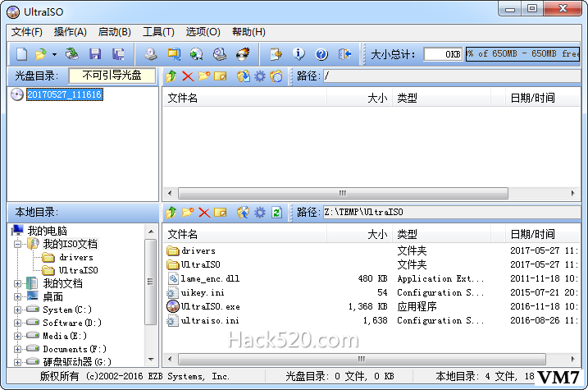Click the Extract icon in disc toolbar
Screen dimensions: 588x390
pyautogui.click(x=243, y=76)
